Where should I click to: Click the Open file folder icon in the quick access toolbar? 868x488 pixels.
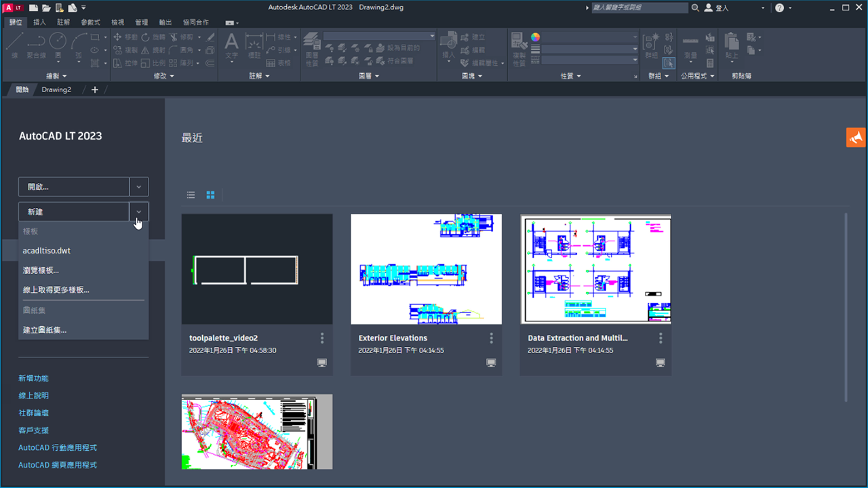46,8
